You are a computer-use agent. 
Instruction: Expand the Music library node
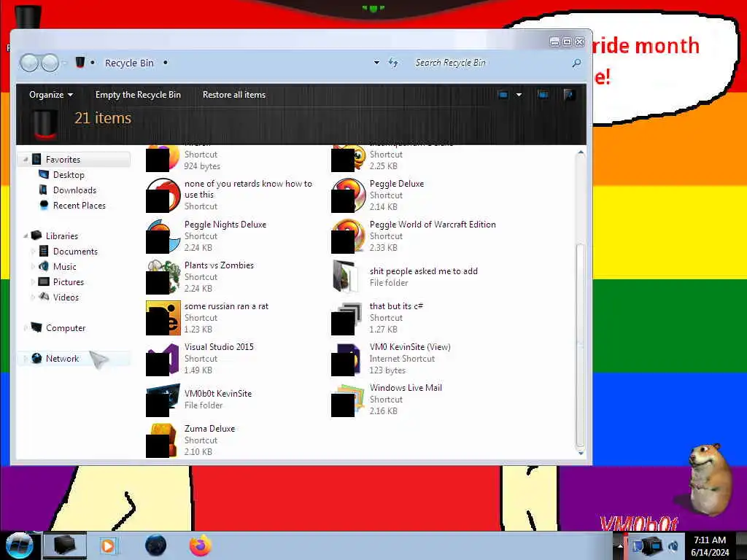pos(33,267)
